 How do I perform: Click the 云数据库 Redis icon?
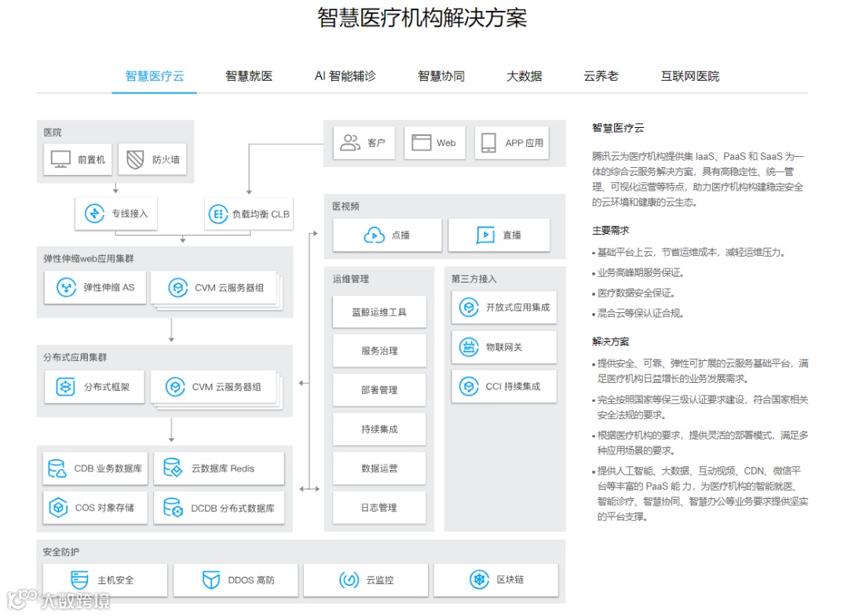(173, 468)
